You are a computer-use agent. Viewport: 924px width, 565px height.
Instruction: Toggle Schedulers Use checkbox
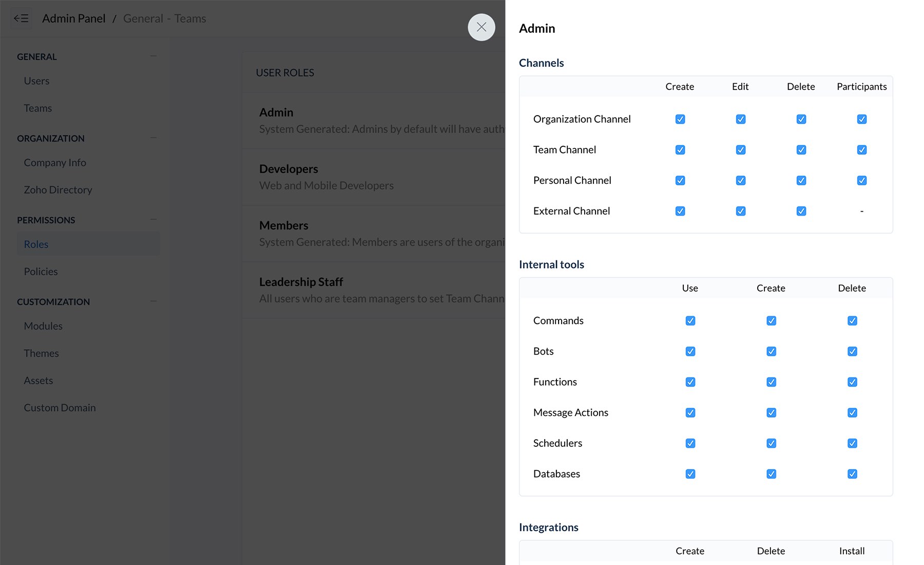(690, 443)
